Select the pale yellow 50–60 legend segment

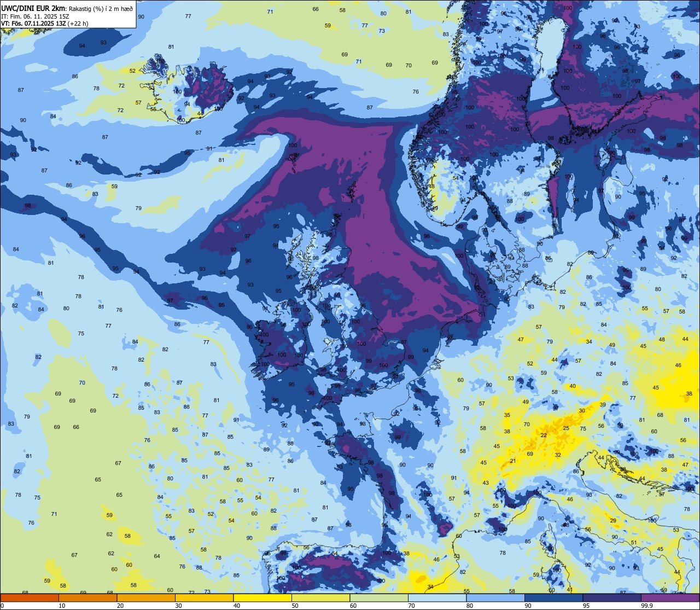pyautogui.click(x=320, y=597)
